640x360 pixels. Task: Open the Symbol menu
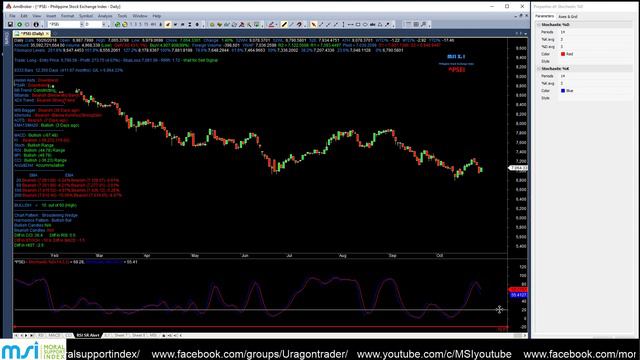pos(86,16)
